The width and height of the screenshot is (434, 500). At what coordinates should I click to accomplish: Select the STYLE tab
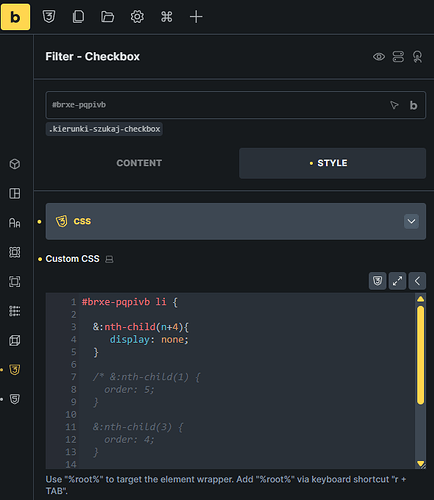point(332,163)
